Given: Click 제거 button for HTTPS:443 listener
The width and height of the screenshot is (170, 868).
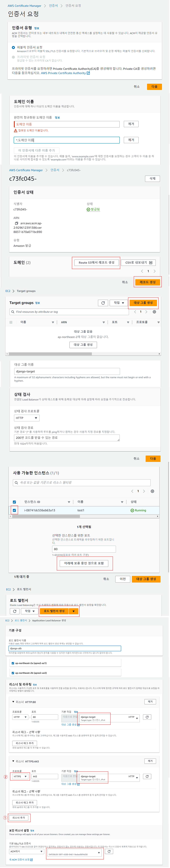Looking at the screenshot, I should (x=150, y=761).
